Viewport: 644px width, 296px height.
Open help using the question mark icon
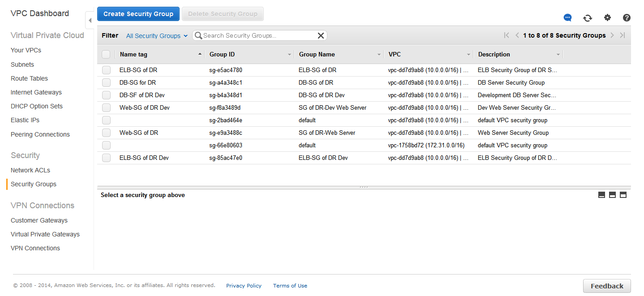click(627, 17)
